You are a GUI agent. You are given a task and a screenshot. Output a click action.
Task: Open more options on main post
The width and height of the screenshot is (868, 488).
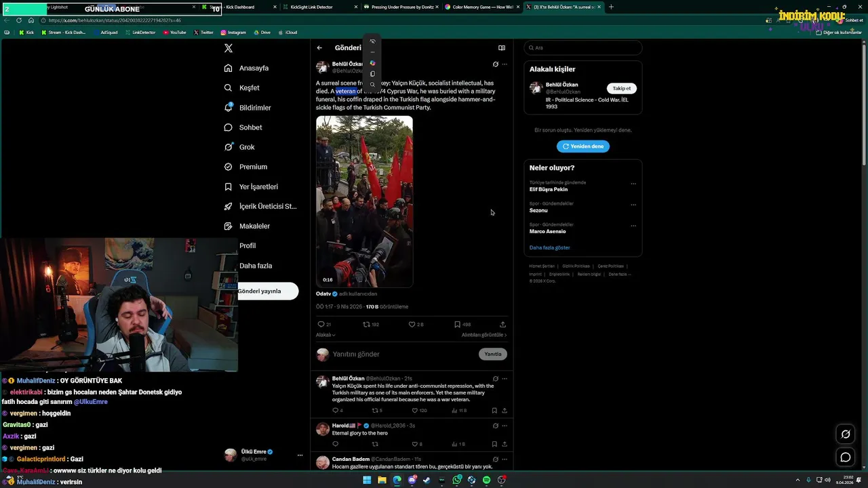505,64
